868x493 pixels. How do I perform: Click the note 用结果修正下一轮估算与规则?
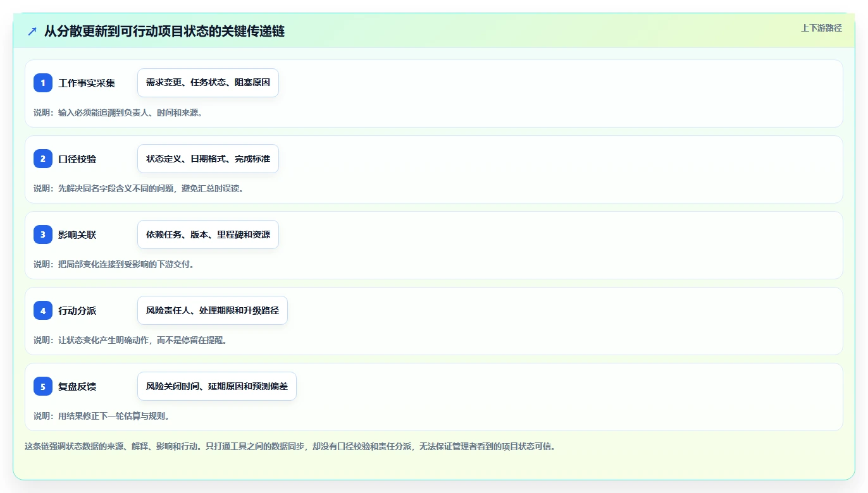101,416
